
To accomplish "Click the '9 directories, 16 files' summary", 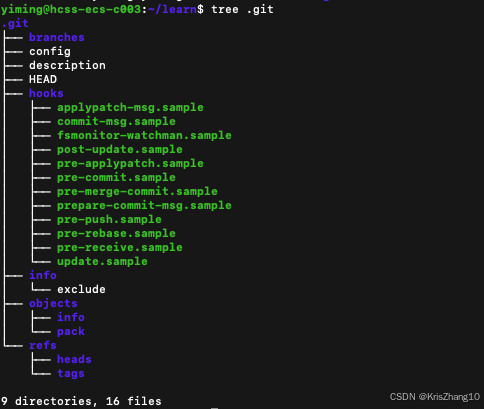I will pyautogui.click(x=81, y=401).
